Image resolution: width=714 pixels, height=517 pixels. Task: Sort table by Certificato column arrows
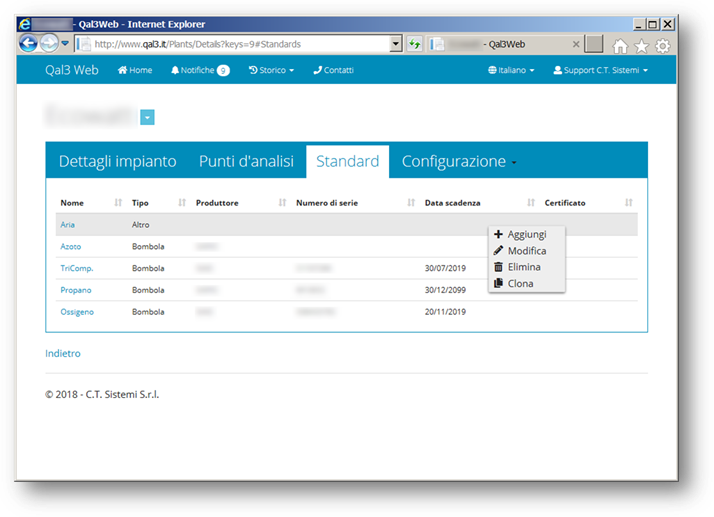tap(629, 203)
